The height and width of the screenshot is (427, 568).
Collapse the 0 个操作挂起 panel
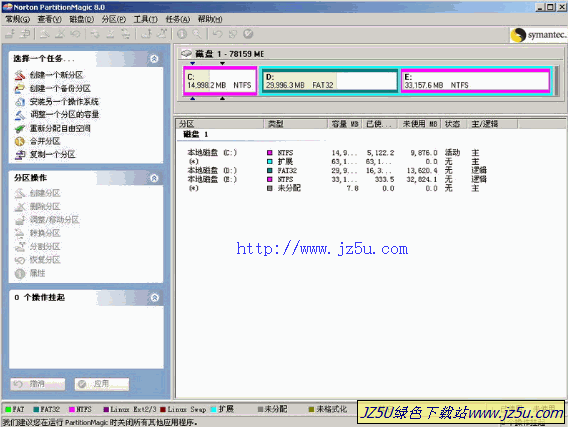(154, 298)
